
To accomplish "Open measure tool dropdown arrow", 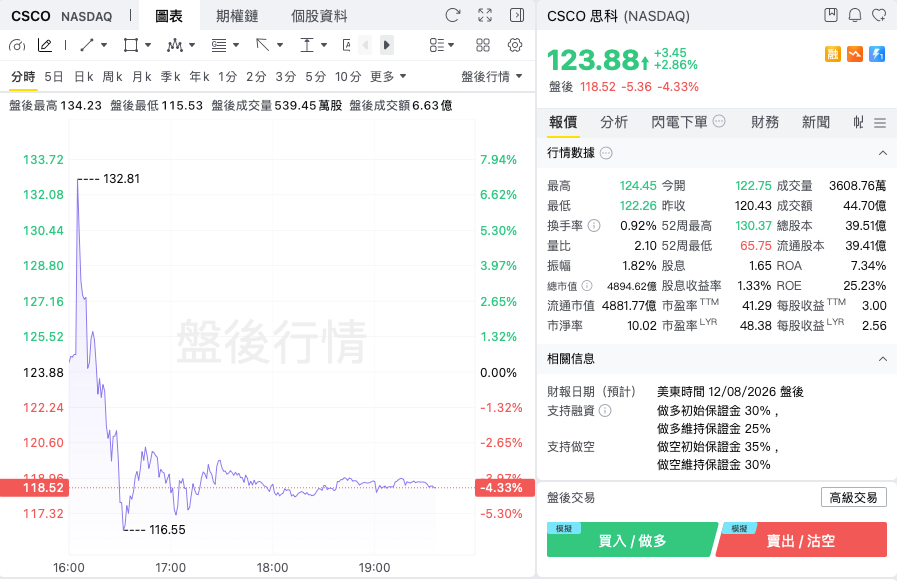I will (x=324, y=45).
